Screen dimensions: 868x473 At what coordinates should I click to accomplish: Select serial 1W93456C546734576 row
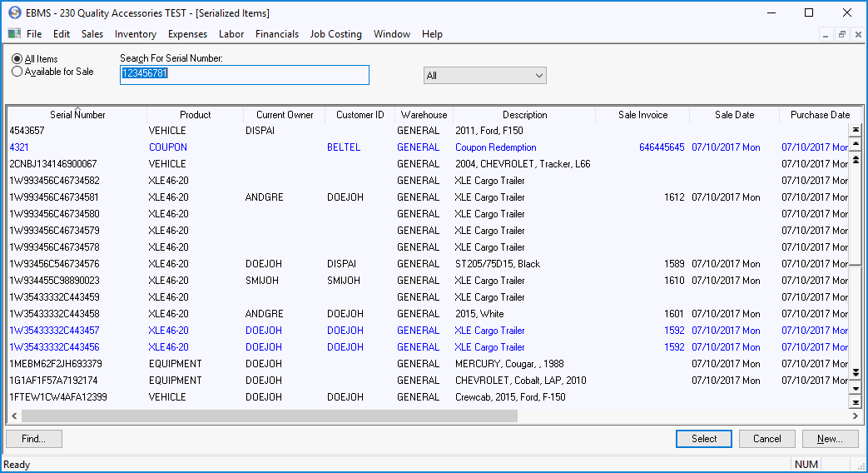pos(428,264)
